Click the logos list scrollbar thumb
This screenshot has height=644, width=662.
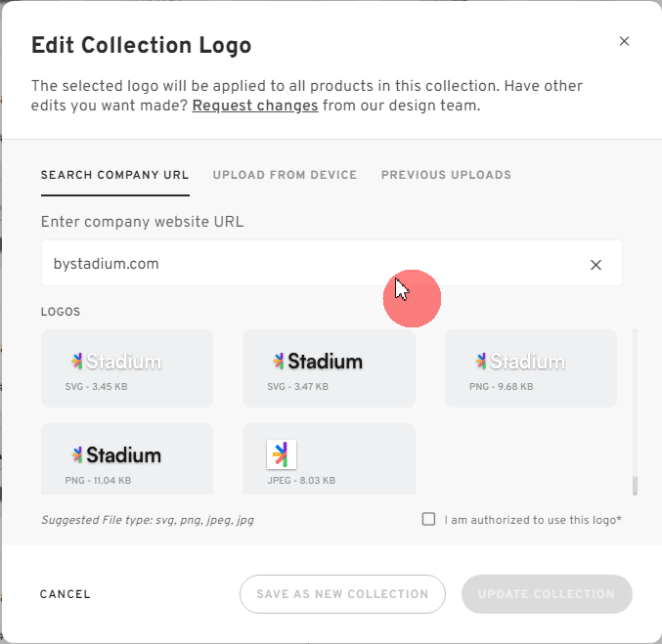coord(635,485)
